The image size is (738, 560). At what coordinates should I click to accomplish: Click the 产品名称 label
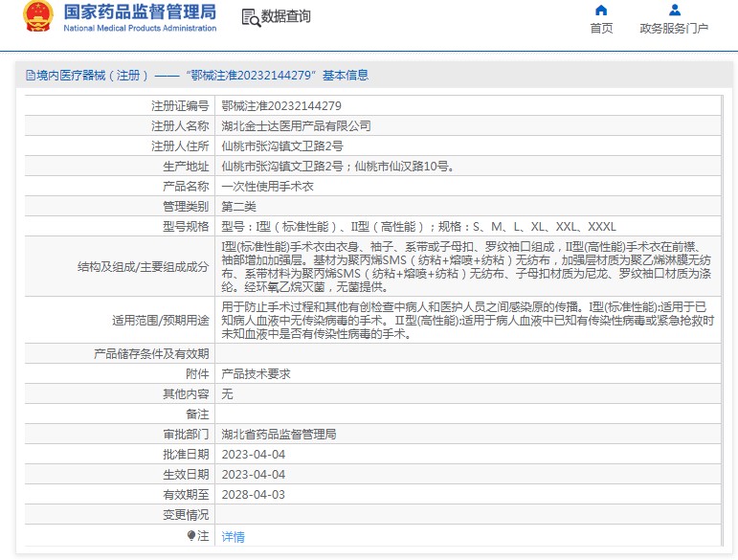(x=186, y=187)
